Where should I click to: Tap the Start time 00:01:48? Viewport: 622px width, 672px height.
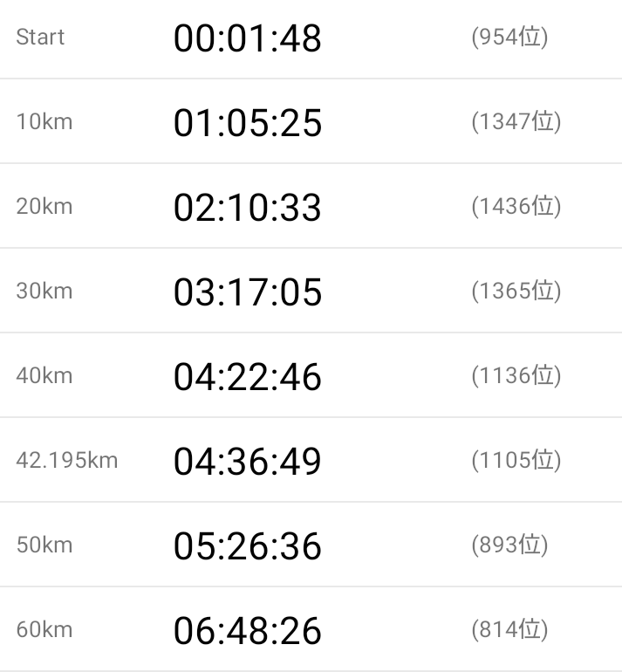coord(247,38)
